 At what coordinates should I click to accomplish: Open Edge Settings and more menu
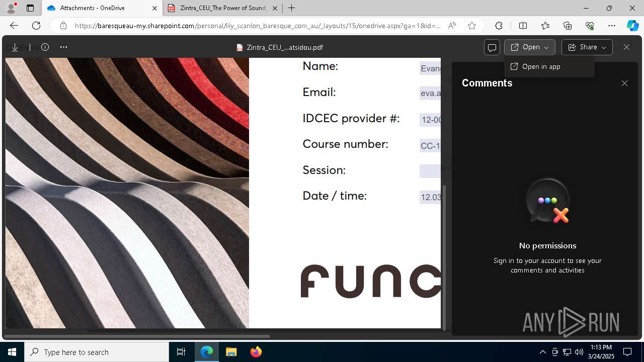pos(612,26)
